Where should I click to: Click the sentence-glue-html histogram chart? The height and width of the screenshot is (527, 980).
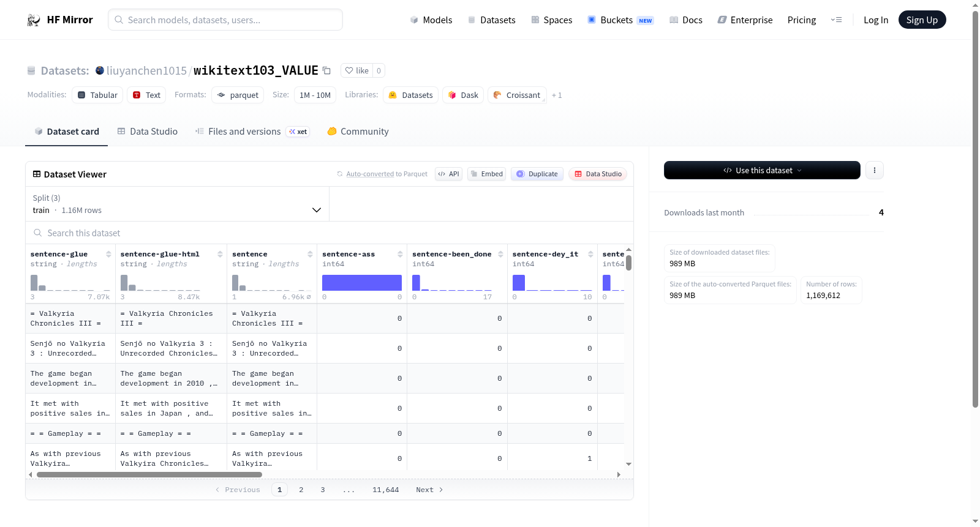[160, 283]
